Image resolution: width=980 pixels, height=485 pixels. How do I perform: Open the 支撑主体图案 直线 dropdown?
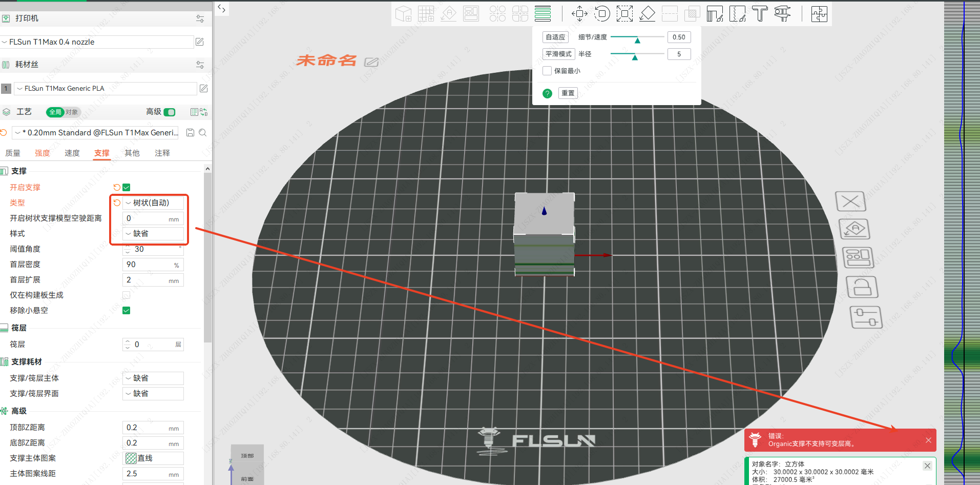click(153, 458)
